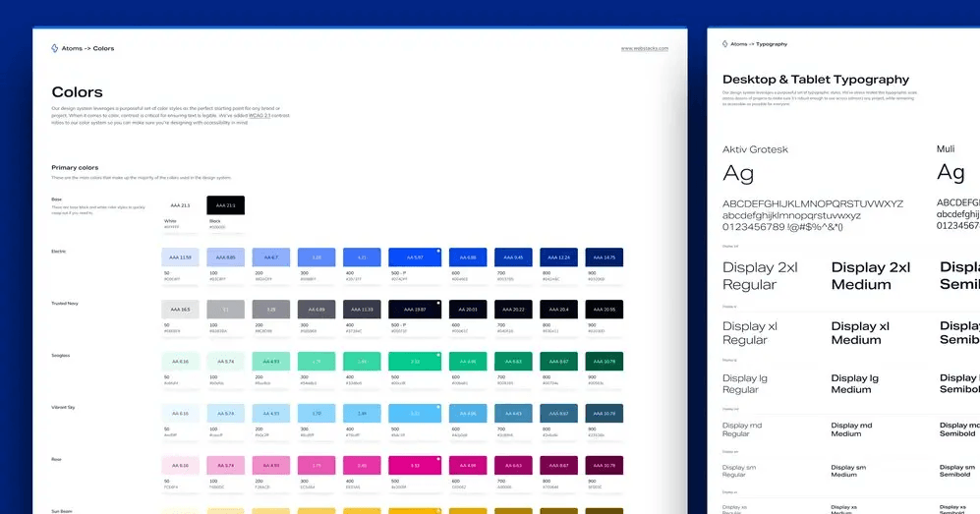The width and height of the screenshot is (980, 514).
Task: Click the Trusted Navy 50 swatch
Action: (x=180, y=310)
